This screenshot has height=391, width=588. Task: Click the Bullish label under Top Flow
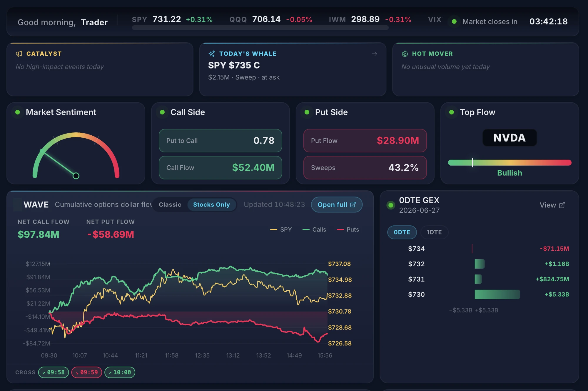coord(510,173)
